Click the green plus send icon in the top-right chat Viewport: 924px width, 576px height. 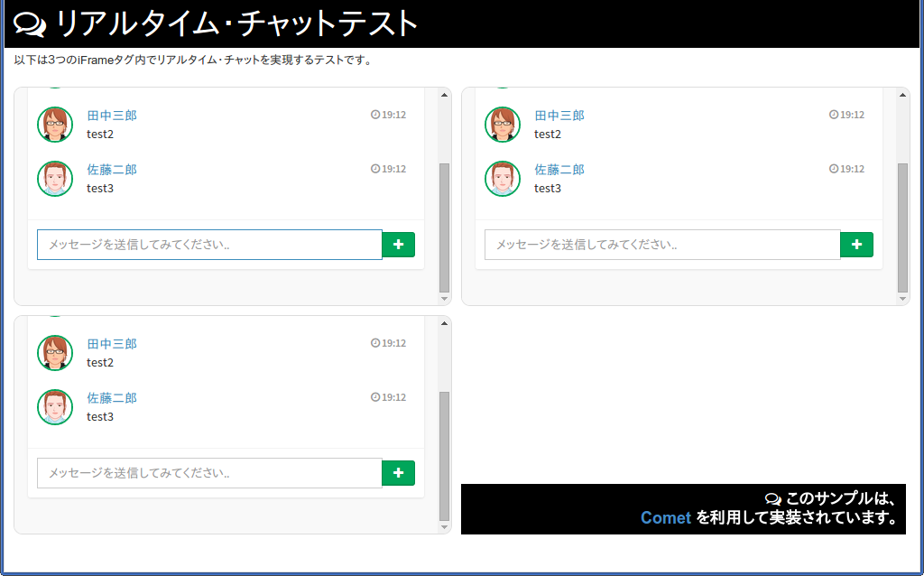click(856, 244)
